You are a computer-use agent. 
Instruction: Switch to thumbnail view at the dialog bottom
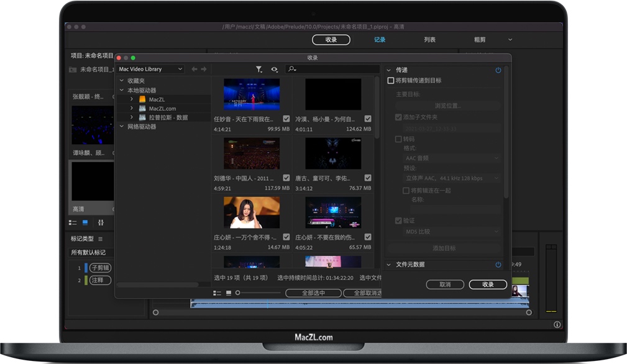(x=228, y=293)
